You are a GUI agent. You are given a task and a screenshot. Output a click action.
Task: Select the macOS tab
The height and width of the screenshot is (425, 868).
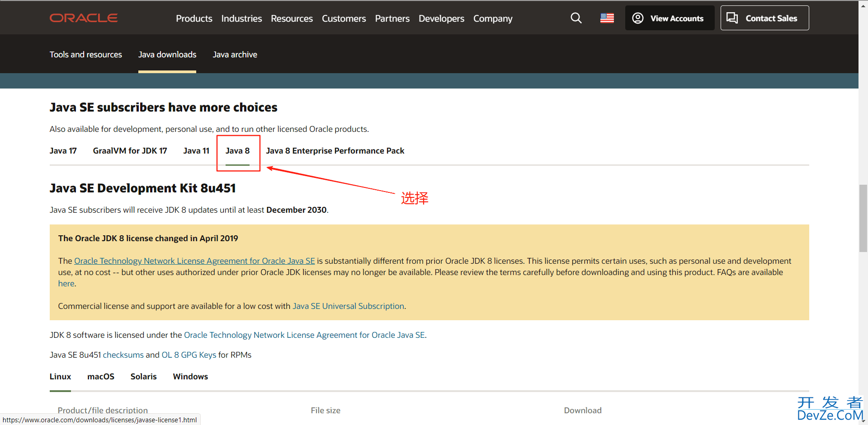click(101, 377)
